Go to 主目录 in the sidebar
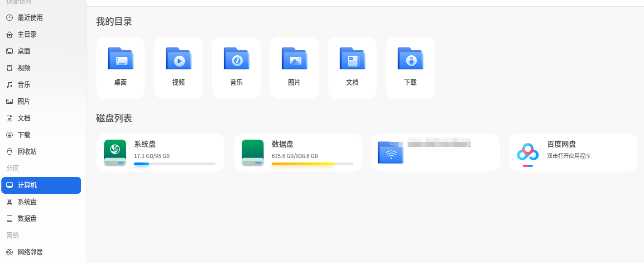 pos(41,34)
